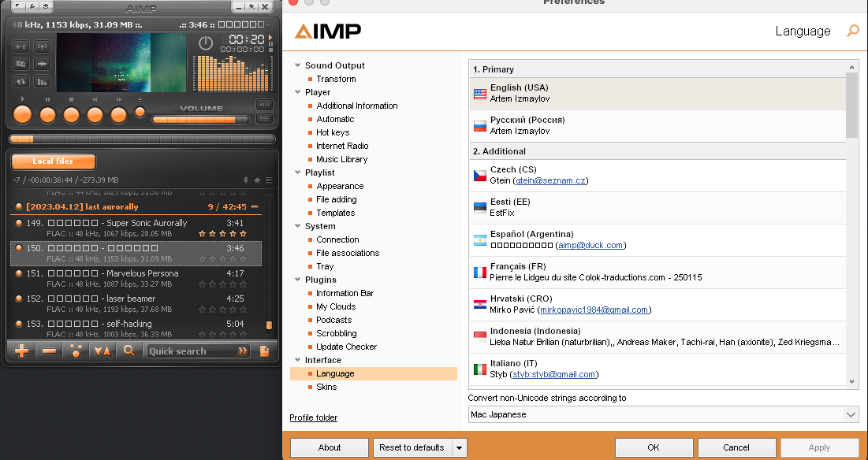
Task: Open AIMP main menu arrow icon
Action: [17, 6]
